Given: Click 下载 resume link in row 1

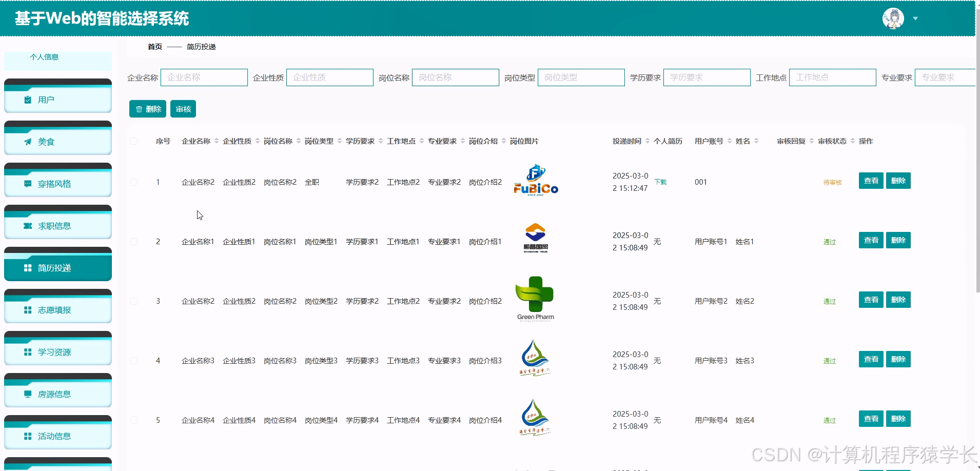Looking at the screenshot, I should pos(660,182).
